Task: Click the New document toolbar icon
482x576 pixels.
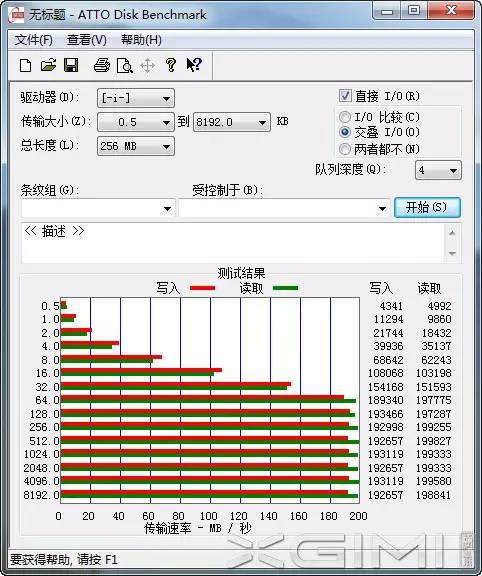Action: pos(25,66)
